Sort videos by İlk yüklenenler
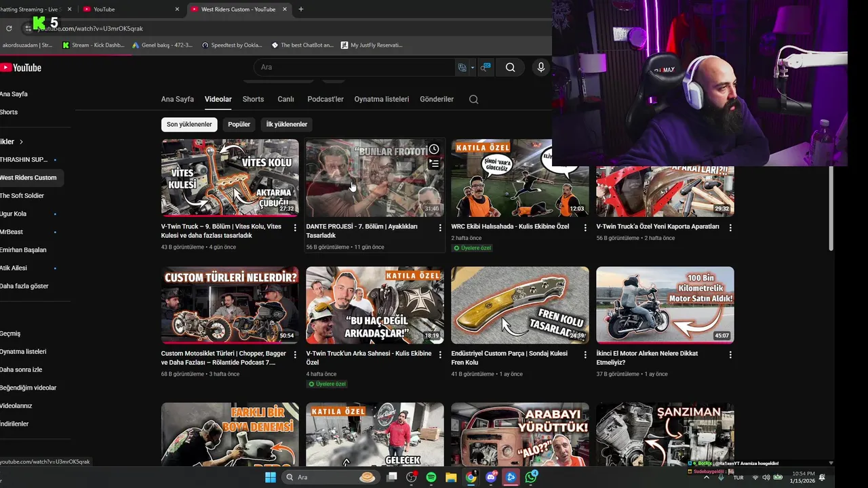The height and width of the screenshot is (488, 868). pos(286,124)
